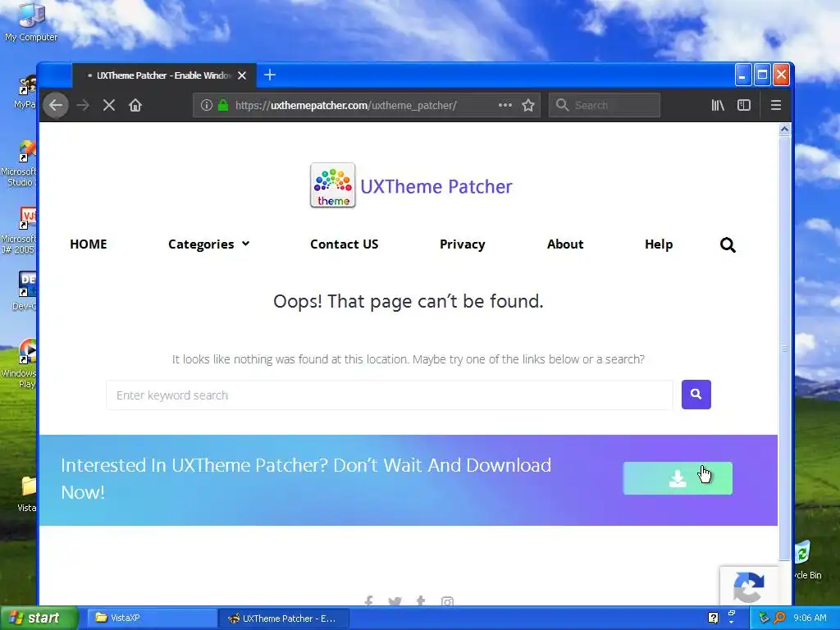Toggle the sidebar view icon

tap(744, 105)
